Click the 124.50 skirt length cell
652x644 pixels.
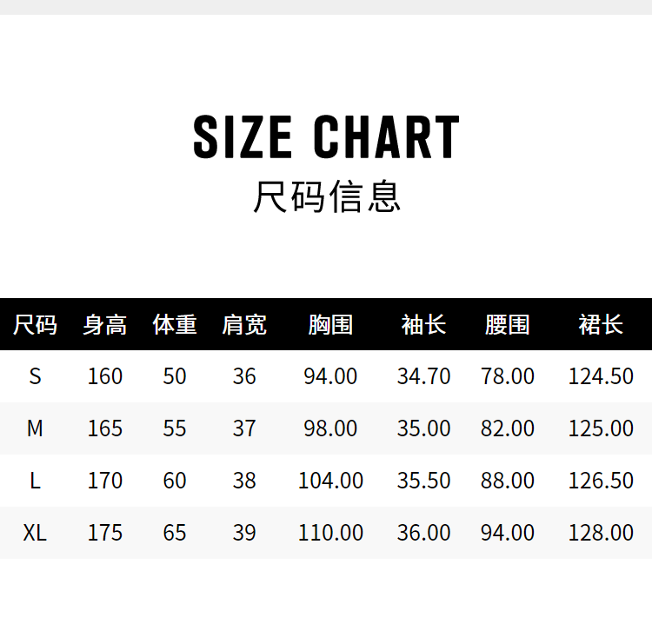coord(601,376)
